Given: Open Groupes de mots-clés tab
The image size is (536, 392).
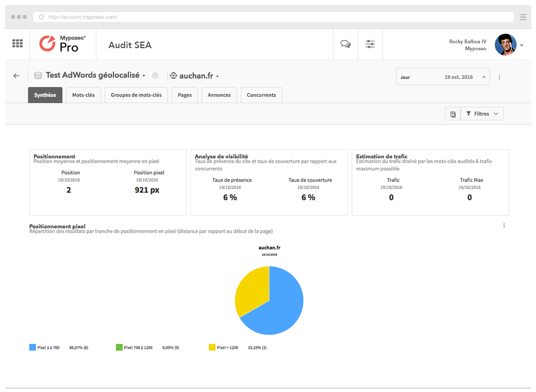Looking at the screenshot, I should point(136,95).
